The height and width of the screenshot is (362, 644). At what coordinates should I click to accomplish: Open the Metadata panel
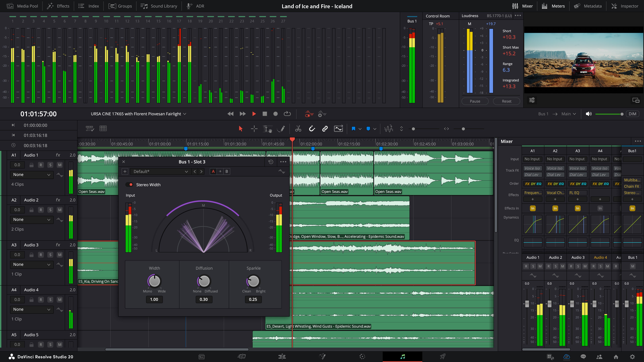pos(588,6)
